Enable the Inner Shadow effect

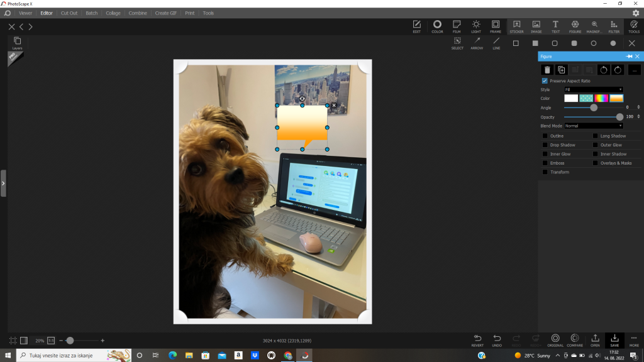click(x=595, y=154)
